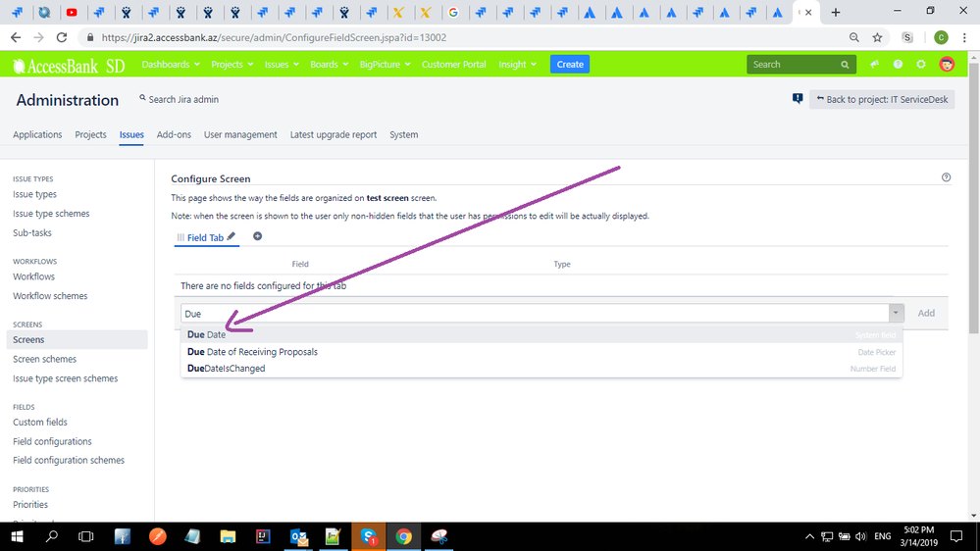Open a new browser tab with plus
Viewport: 980px width, 551px height.
[x=835, y=12]
